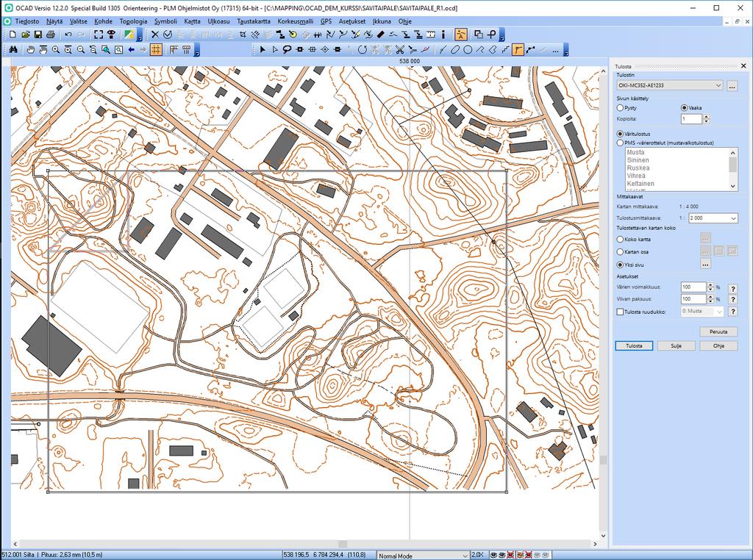This screenshot has width=753, height=560.
Task: Click the '...' button beside Yksi sivu
Action: coord(705,265)
